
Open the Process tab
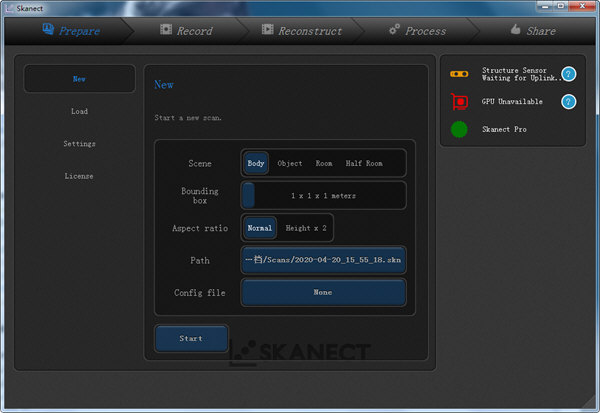pos(417,31)
